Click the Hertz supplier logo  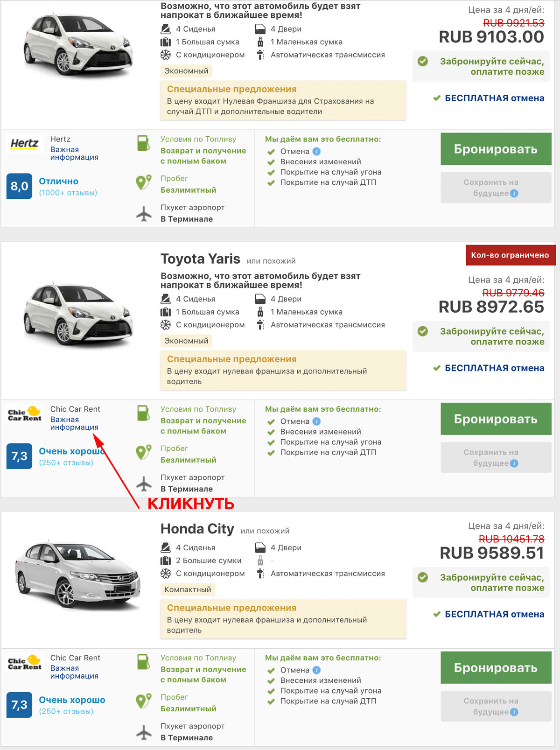pos(24,143)
